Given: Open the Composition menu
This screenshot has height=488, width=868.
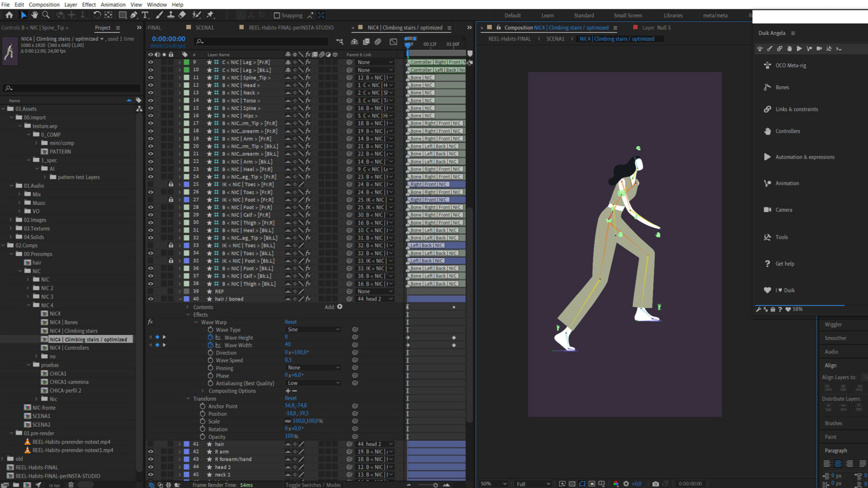Looking at the screenshot, I should [x=44, y=5].
